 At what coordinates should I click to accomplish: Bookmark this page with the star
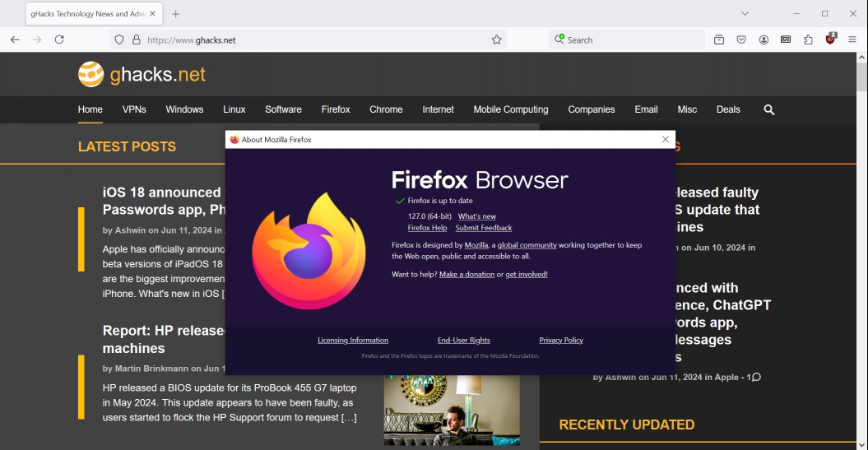[497, 39]
